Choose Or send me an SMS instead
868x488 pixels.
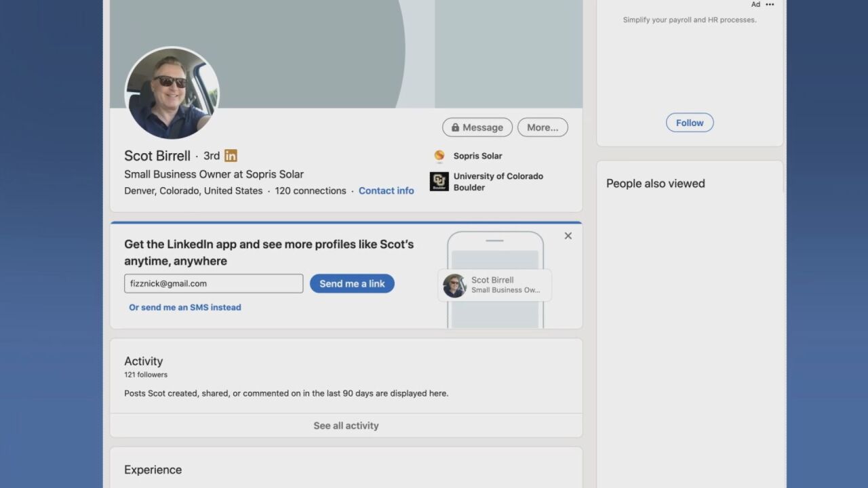point(185,307)
